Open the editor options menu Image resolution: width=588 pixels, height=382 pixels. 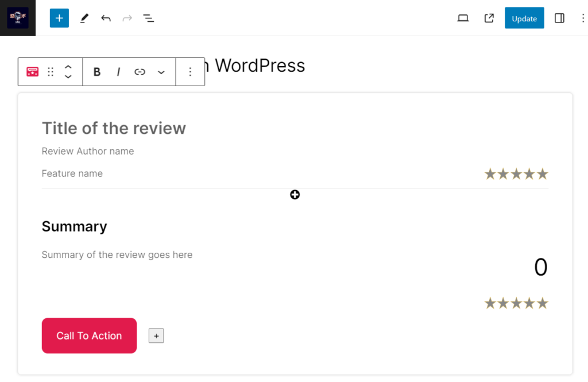[582, 18]
